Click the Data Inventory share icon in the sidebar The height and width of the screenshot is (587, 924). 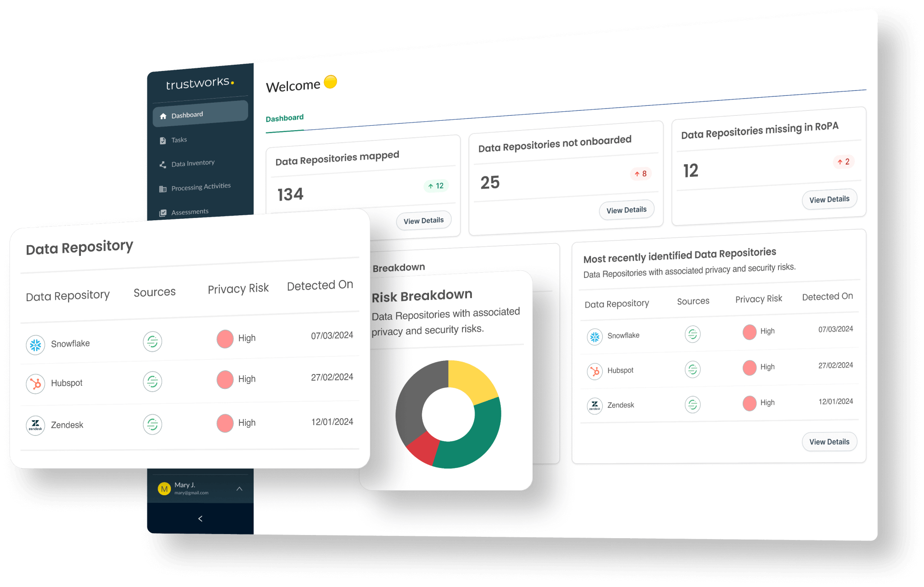pyautogui.click(x=163, y=165)
